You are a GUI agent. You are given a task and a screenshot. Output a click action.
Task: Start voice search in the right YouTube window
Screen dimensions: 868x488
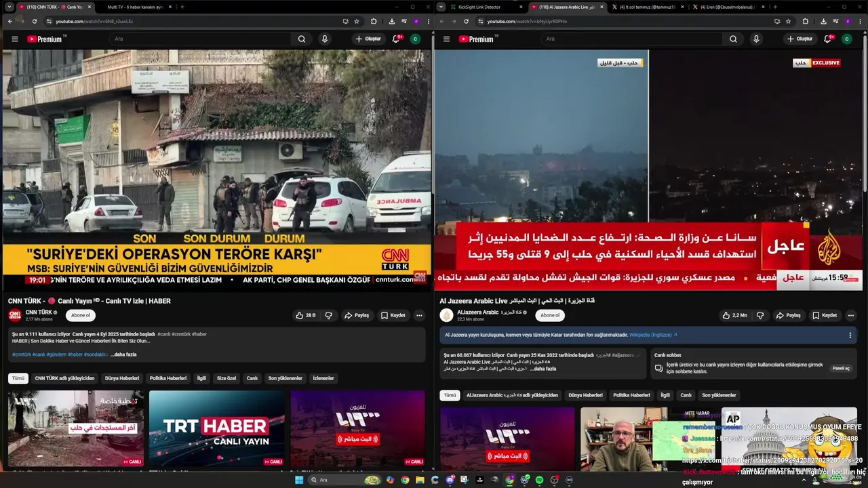point(756,39)
